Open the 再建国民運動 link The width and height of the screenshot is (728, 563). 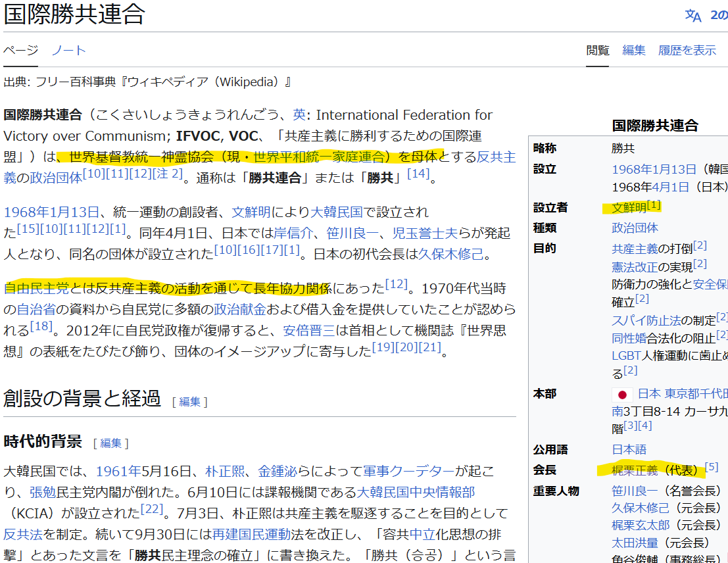(x=251, y=535)
